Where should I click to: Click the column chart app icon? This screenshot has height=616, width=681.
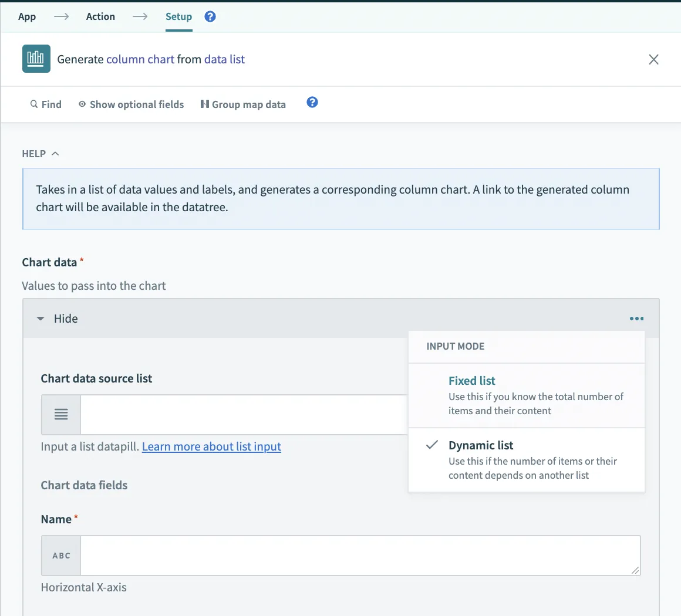coord(36,59)
